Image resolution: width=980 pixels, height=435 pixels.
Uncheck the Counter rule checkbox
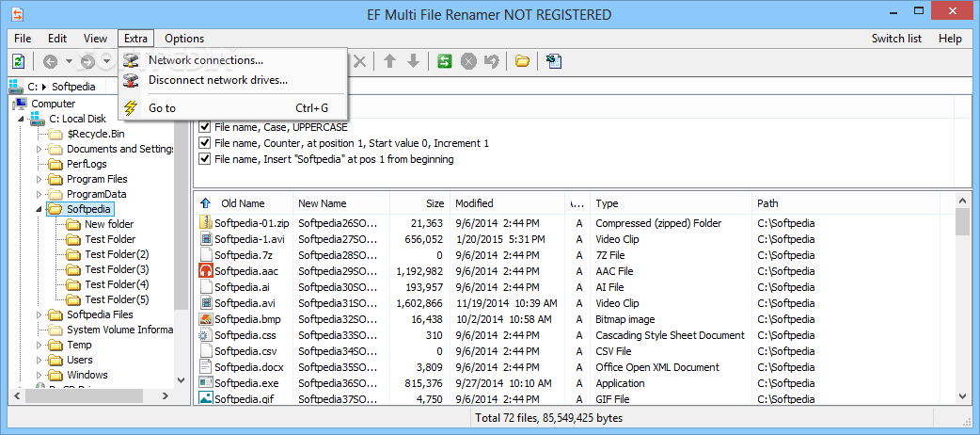click(x=204, y=143)
